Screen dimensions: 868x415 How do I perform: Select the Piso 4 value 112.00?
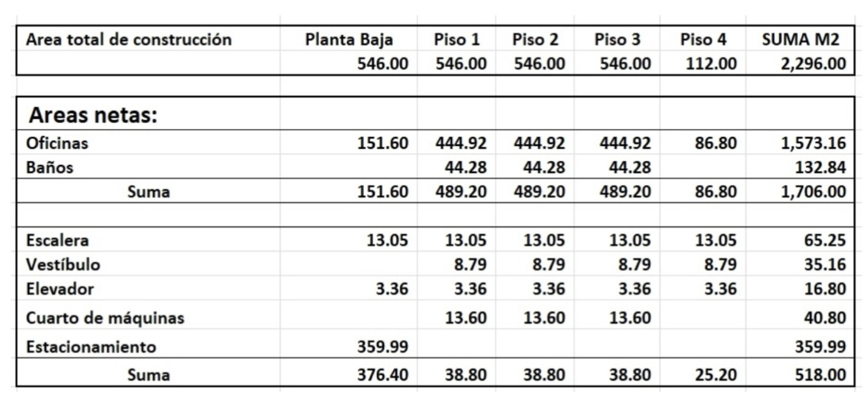pos(711,64)
